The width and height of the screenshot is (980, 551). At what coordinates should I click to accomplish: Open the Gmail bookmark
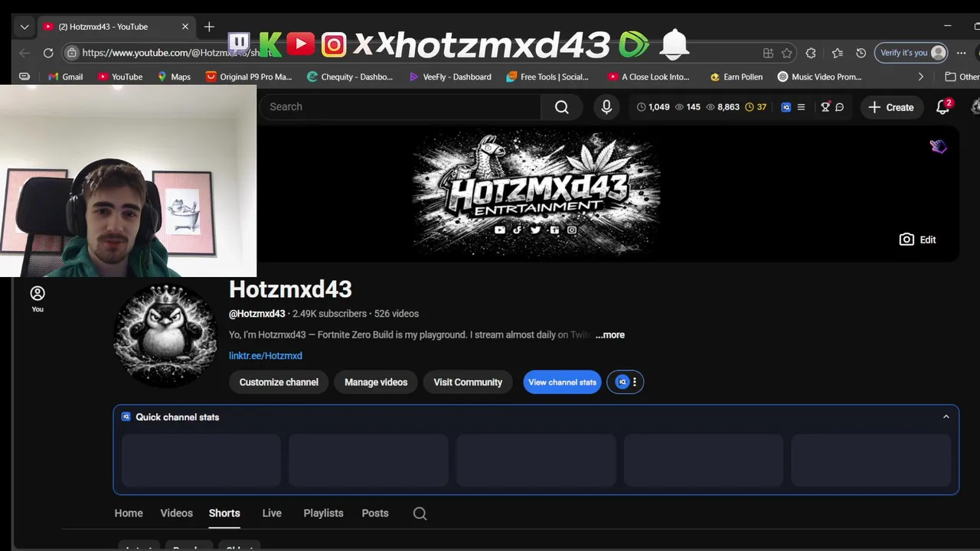click(66, 77)
